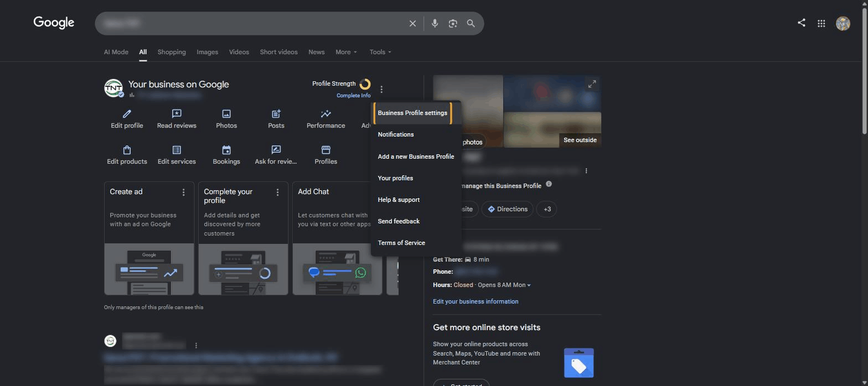
Task: Click the Google logo
Action: (54, 22)
